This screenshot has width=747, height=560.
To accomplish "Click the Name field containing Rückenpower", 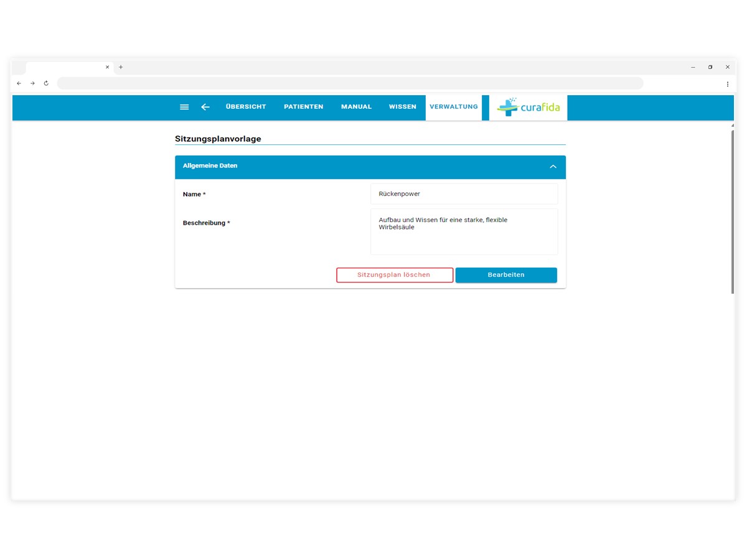I will point(464,194).
